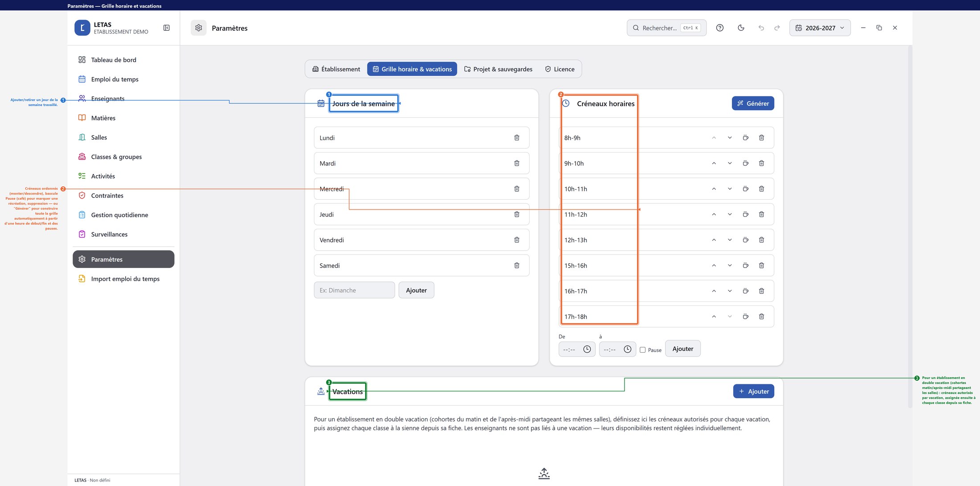Delete the Lundi day entry

tap(517, 138)
